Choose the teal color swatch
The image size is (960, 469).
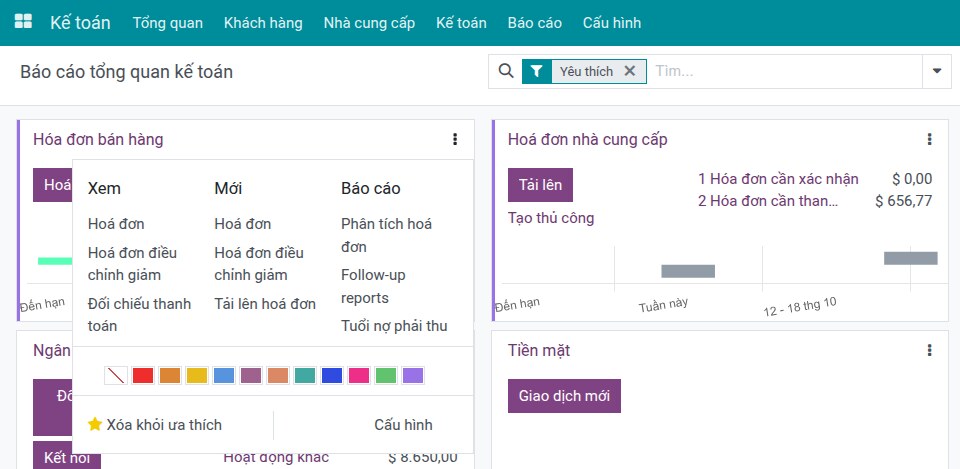click(305, 375)
